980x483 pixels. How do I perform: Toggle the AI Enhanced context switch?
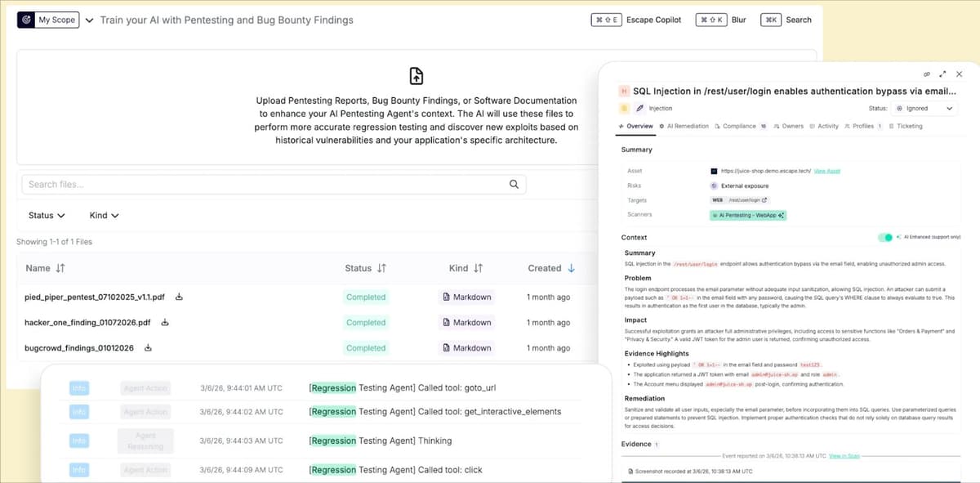pos(885,237)
